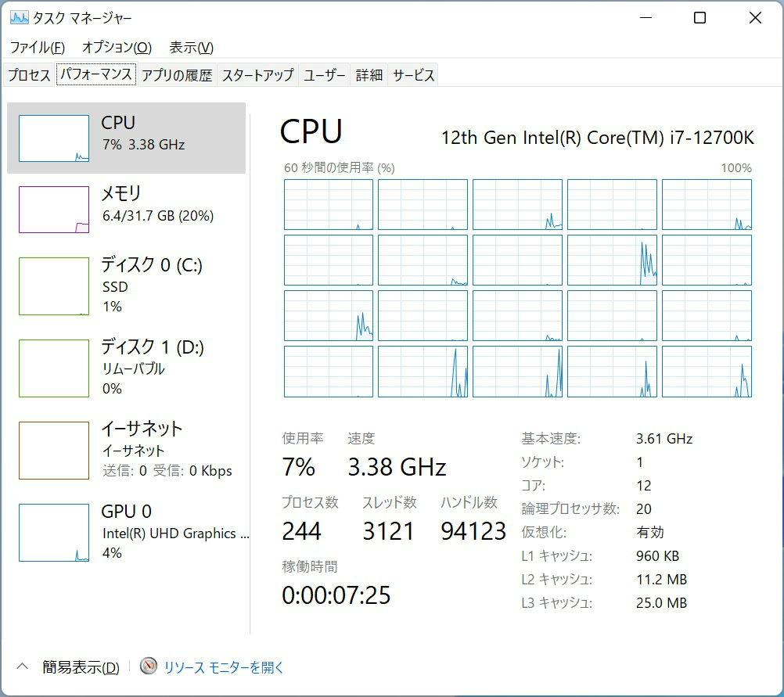Select the CPU mini graph thumbnail
The height and width of the screenshot is (697, 784).
point(54,138)
